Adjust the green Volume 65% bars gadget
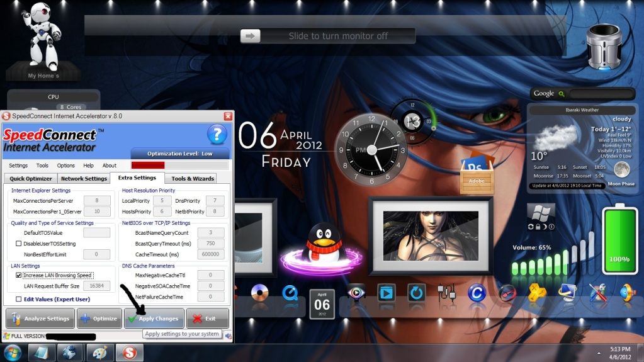The height and width of the screenshot is (362, 644). 553,254
